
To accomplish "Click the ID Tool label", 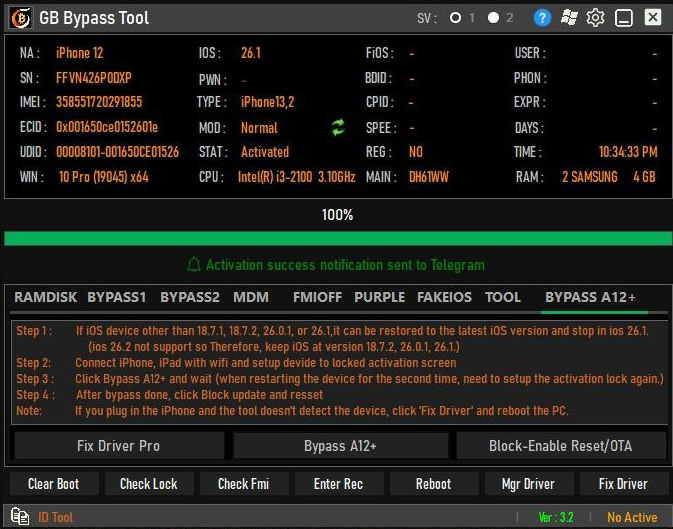I will [55, 517].
